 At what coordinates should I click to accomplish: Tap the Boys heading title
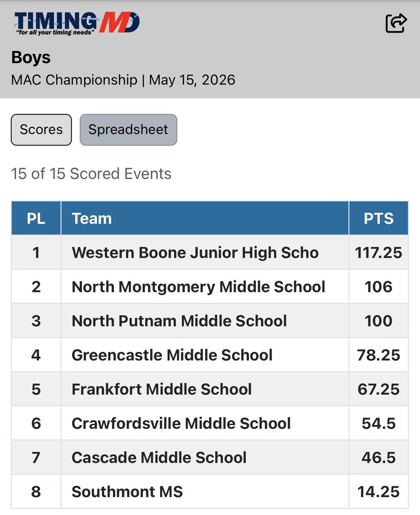point(31,58)
